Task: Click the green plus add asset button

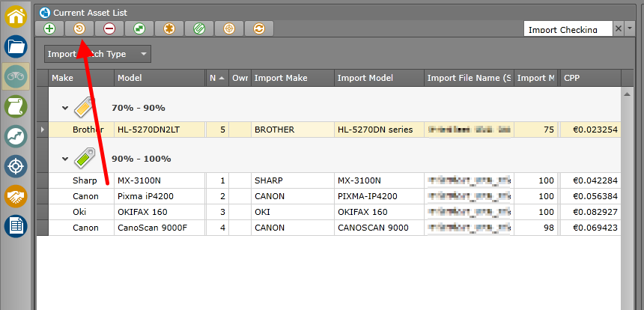Action: point(49,28)
